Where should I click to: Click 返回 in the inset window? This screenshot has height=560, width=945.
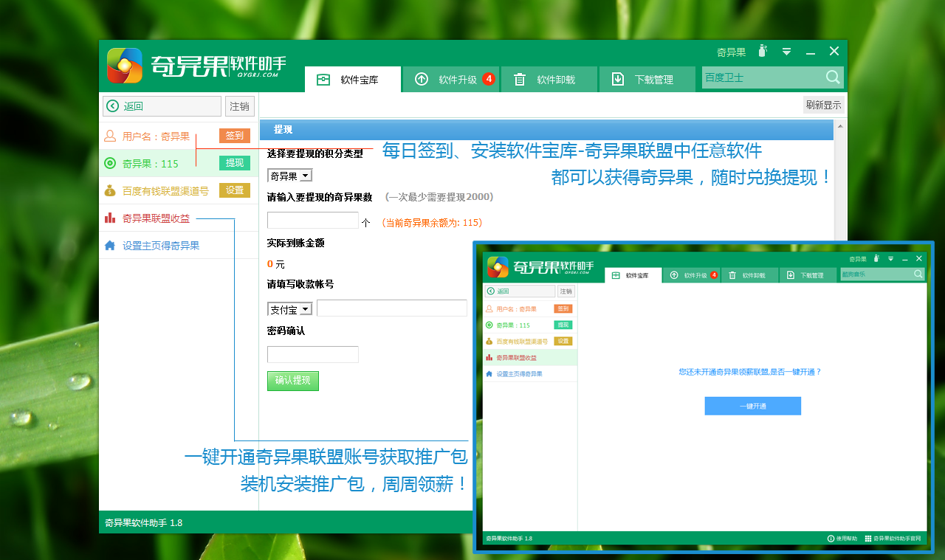point(520,291)
